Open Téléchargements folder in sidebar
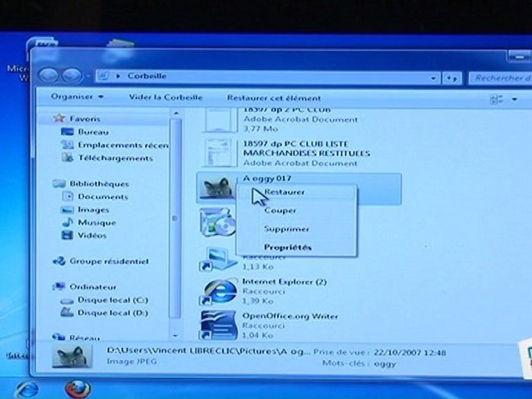This screenshot has height=399, width=532. pyautogui.click(x=107, y=158)
